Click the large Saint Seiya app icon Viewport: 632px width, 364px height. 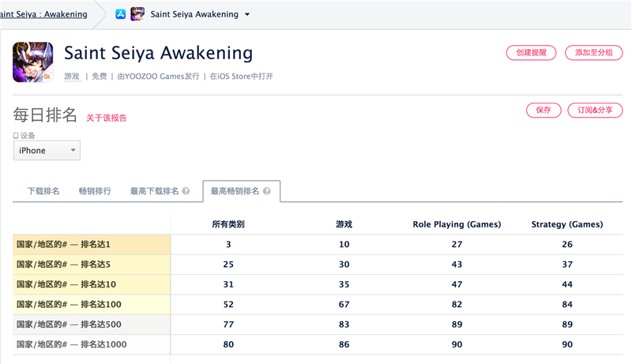(x=33, y=62)
